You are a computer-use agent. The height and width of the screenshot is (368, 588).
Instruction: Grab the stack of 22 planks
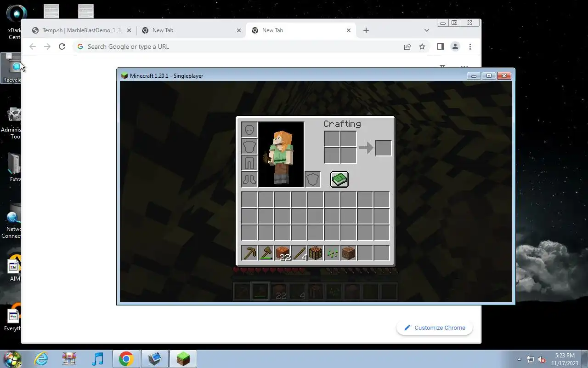pos(283,253)
